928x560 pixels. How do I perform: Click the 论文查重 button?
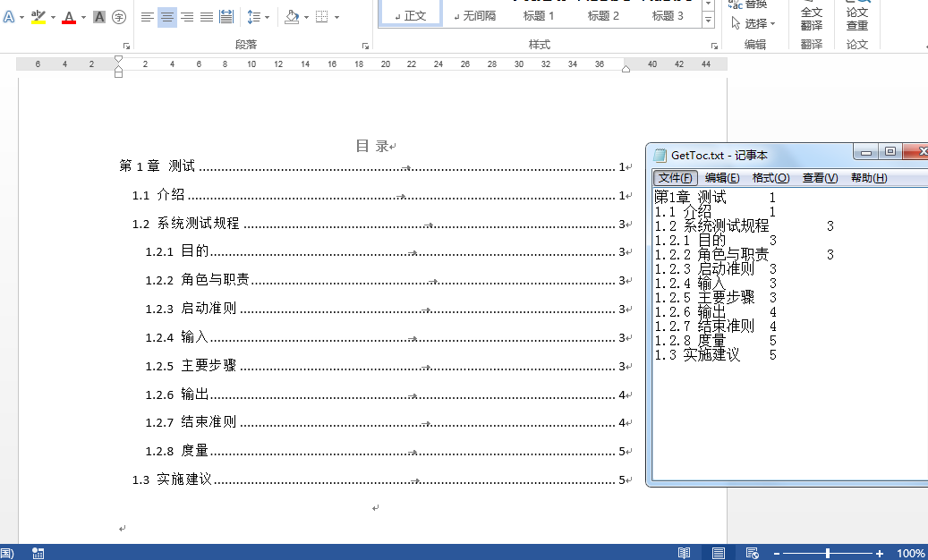click(x=857, y=18)
